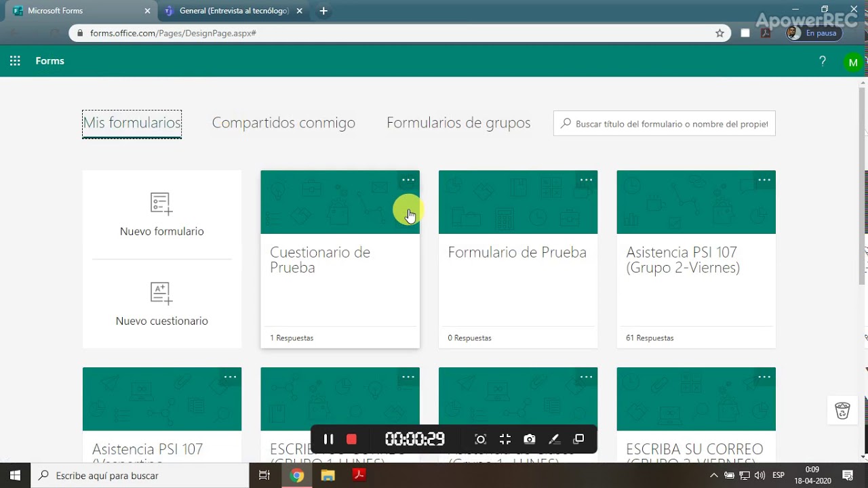Click the Forms title link in header

pyautogui.click(x=50, y=61)
